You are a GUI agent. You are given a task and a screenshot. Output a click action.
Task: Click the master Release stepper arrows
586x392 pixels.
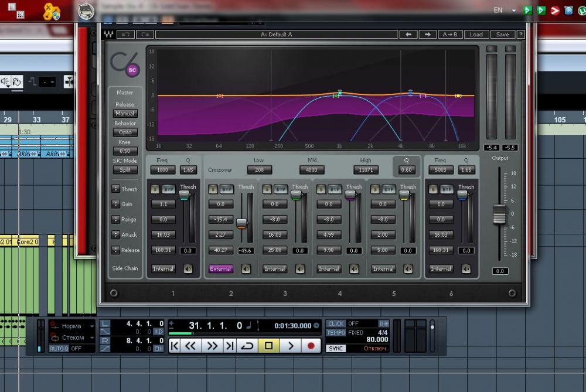(x=115, y=250)
